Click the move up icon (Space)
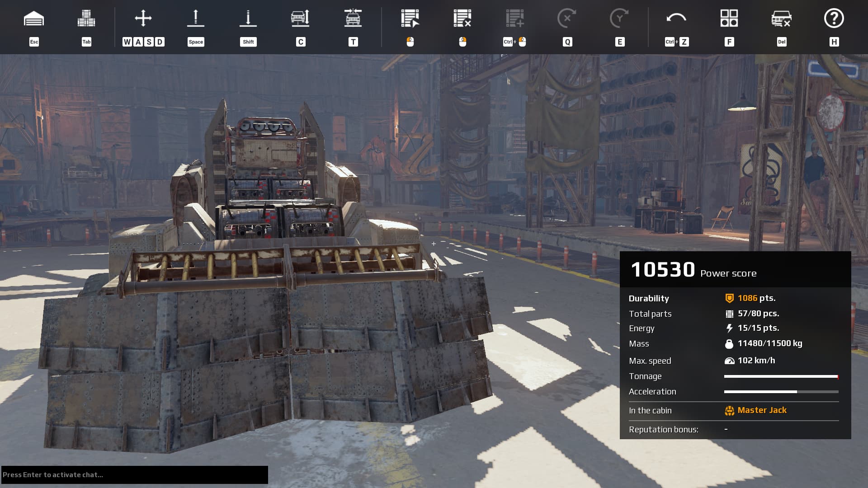The height and width of the screenshot is (488, 868). click(x=196, y=19)
